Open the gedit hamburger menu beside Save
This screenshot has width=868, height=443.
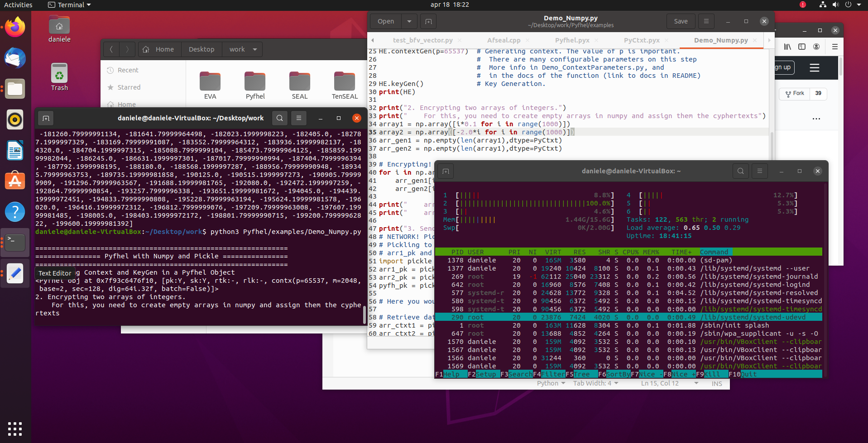pos(706,21)
